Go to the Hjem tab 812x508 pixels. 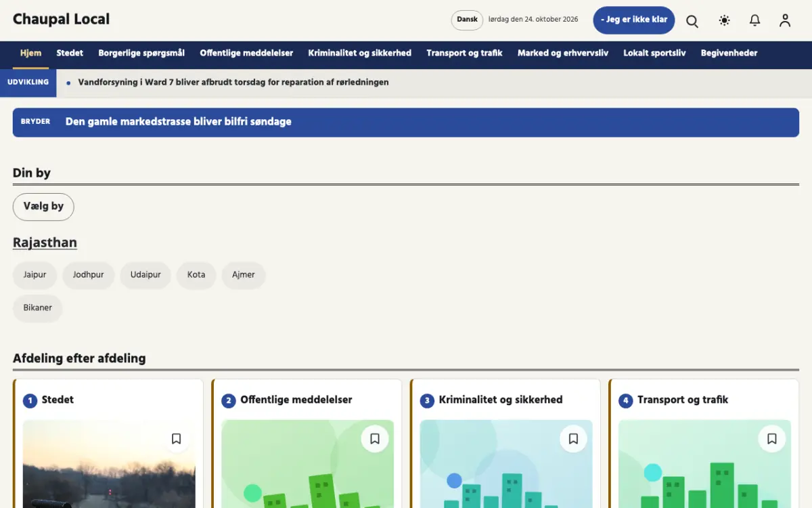pyautogui.click(x=30, y=53)
